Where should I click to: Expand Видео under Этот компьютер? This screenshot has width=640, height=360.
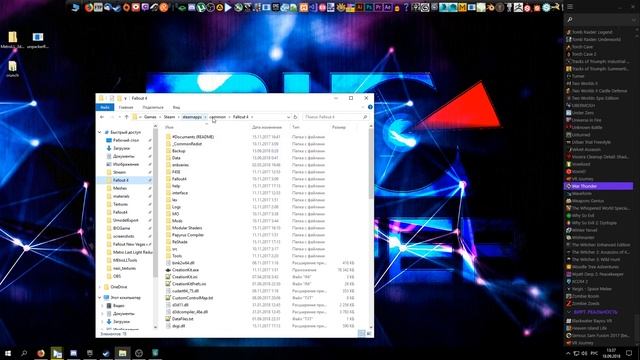click(102, 306)
